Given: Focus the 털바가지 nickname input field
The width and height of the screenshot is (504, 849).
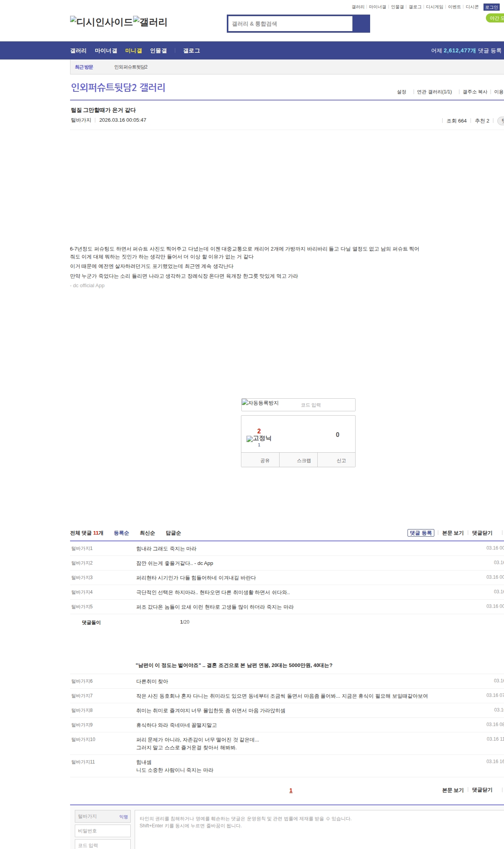Looking at the screenshot, I should coord(103,816).
